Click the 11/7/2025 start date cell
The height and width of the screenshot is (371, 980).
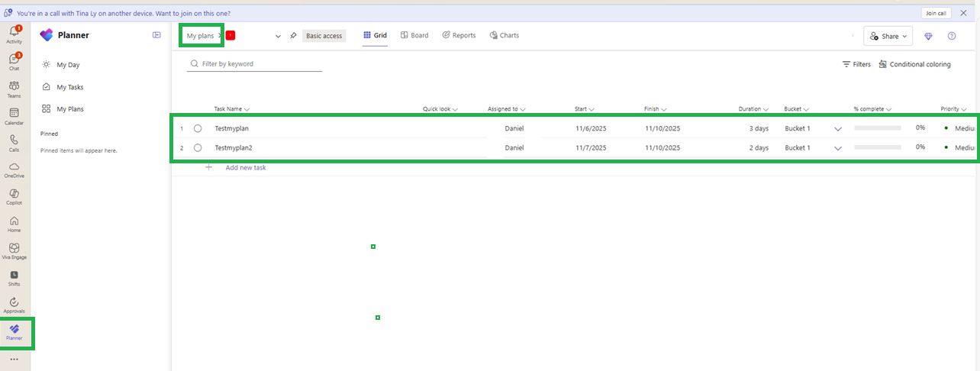tap(591, 147)
